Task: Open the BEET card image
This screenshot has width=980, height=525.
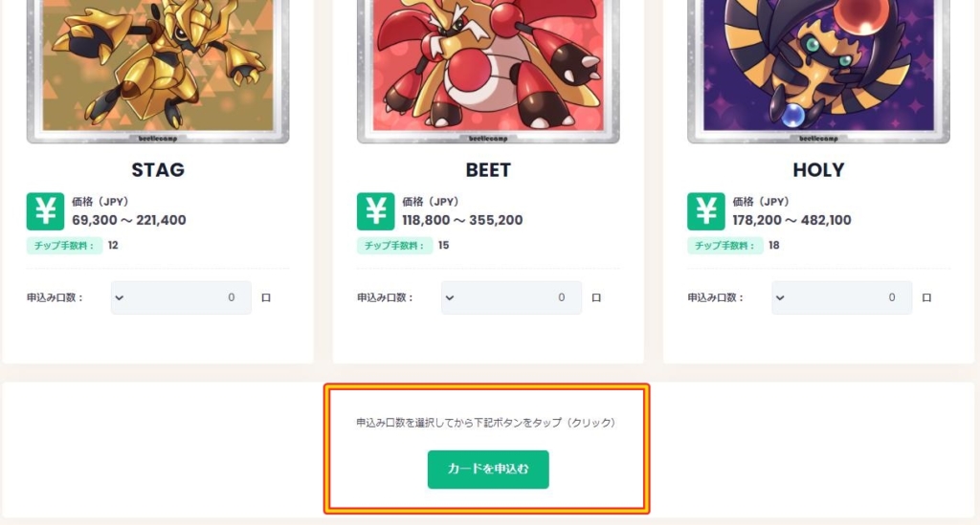Action: tap(488, 71)
